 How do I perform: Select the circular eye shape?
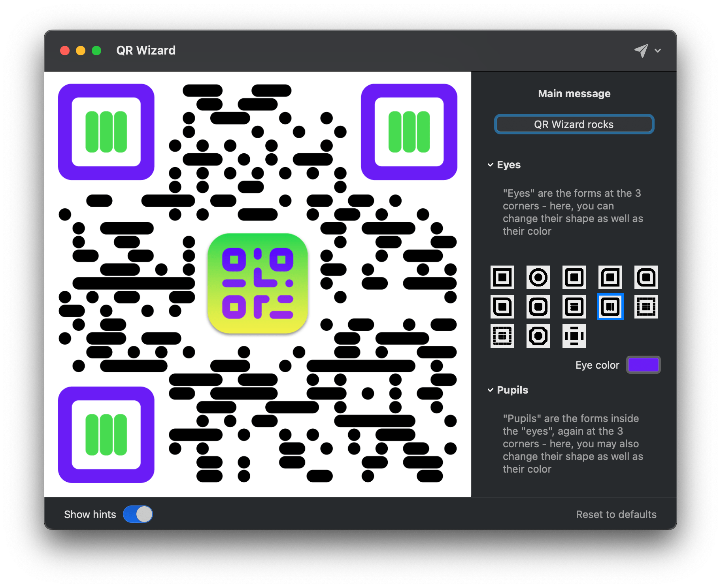point(538,278)
